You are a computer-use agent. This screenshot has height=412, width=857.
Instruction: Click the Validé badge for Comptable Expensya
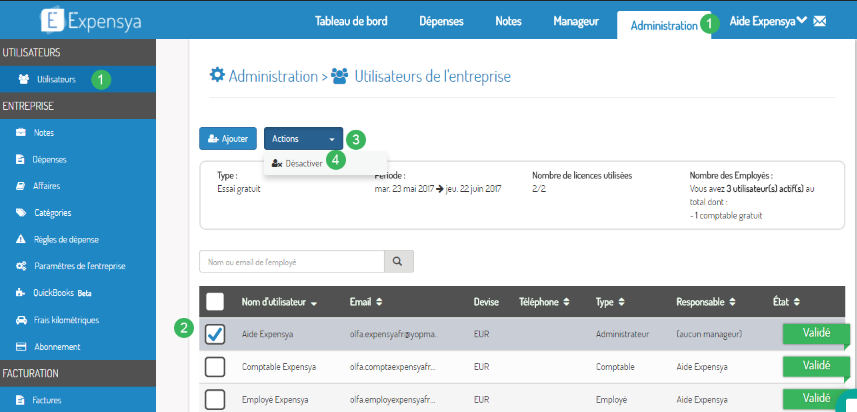pyautogui.click(x=816, y=366)
